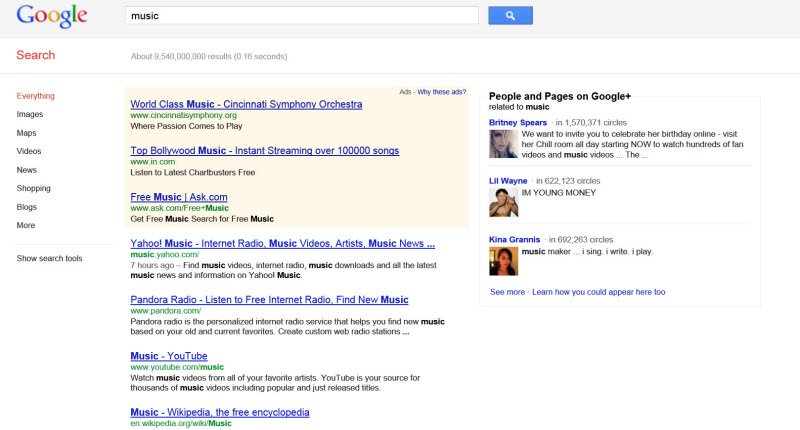Open Lil Wayne Google+ name link
This screenshot has width=800, height=430.
point(508,181)
